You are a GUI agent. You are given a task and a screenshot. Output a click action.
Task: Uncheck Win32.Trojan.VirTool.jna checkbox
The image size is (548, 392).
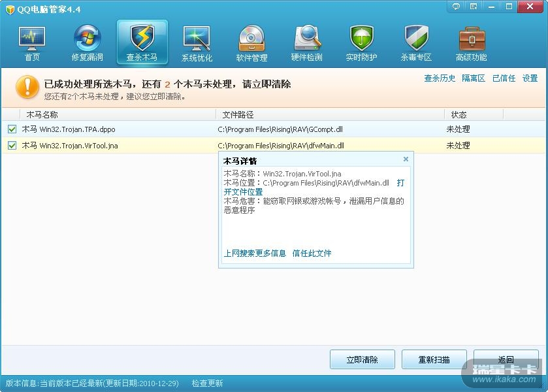[x=12, y=146]
